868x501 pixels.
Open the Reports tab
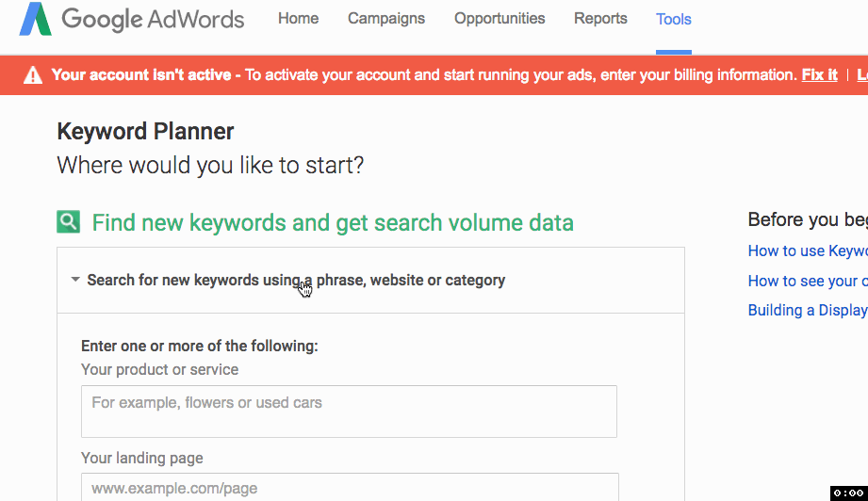(600, 19)
